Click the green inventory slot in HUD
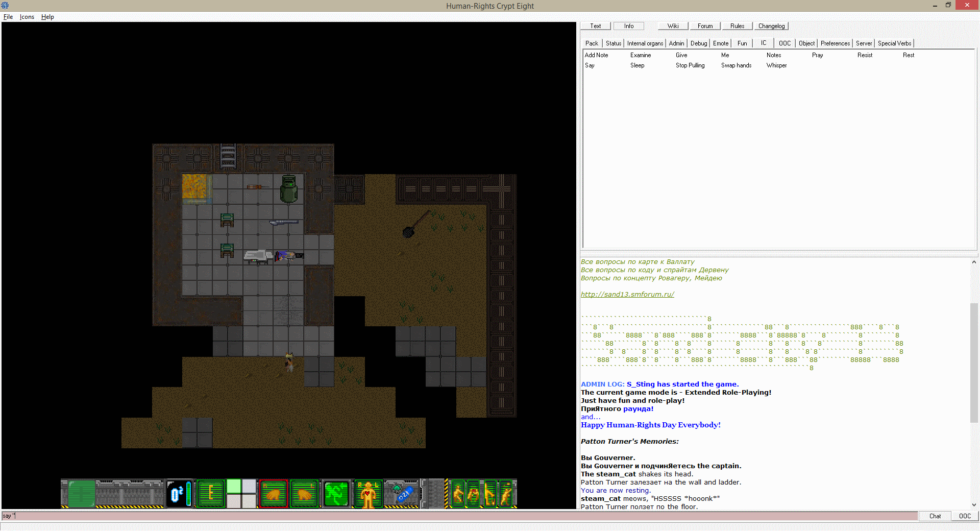The height and width of the screenshot is (531, 980). (x=81, y=494)
